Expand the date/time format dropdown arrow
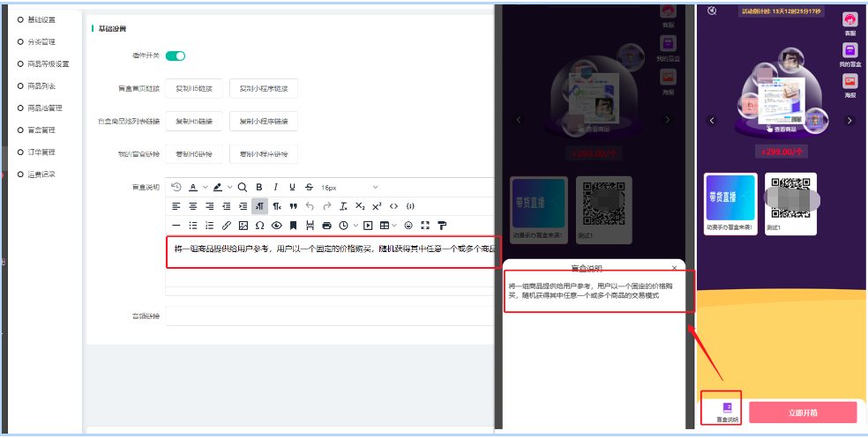 click(x=355, y=226)
